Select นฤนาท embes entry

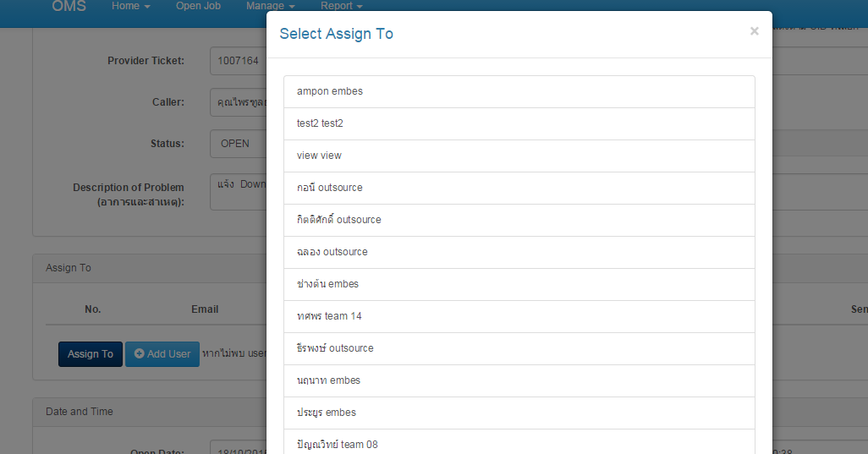(x=519, y=380)
